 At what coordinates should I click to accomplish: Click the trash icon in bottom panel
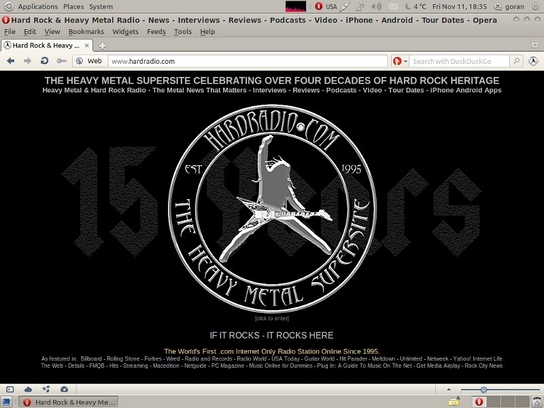click(538, 402)
